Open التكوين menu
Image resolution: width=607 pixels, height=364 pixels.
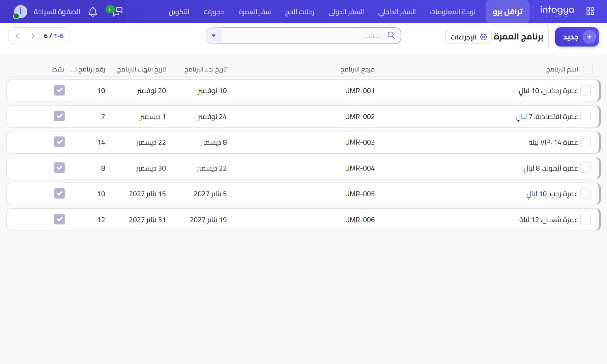pyautogui.click(x=179, y=12)
